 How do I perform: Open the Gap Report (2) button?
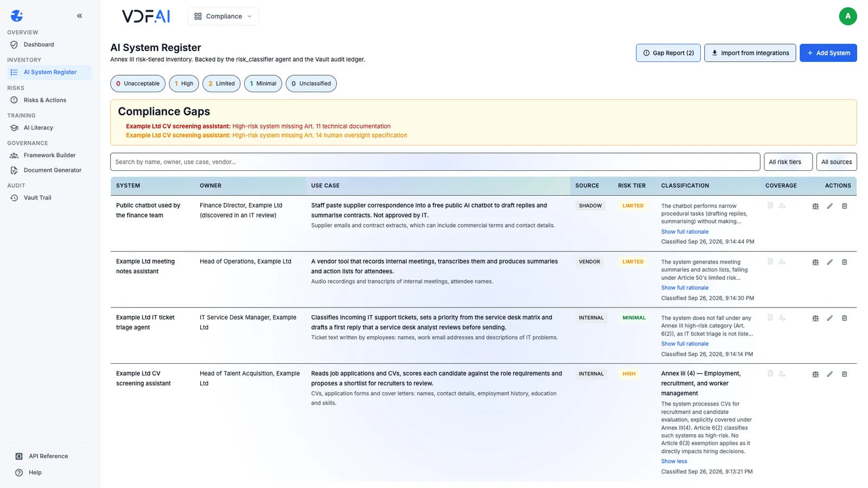point(668,53)
